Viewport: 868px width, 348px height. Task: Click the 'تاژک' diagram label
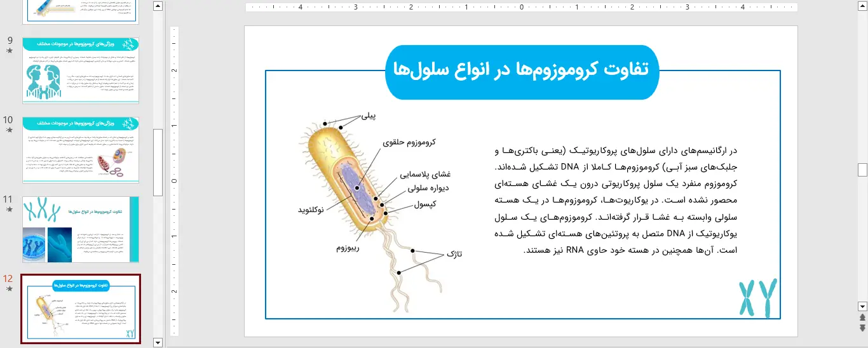pos(454,253)
